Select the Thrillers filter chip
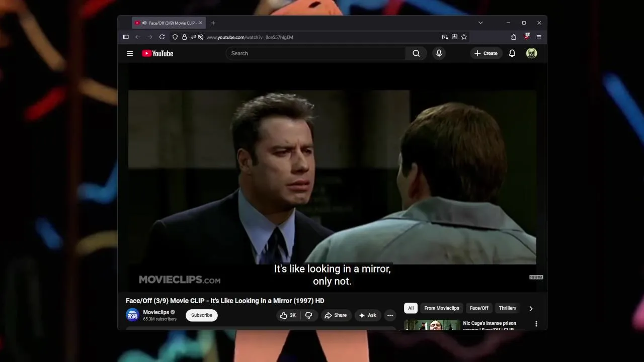The height and width of the screenshot is (362, 644). 507,308
